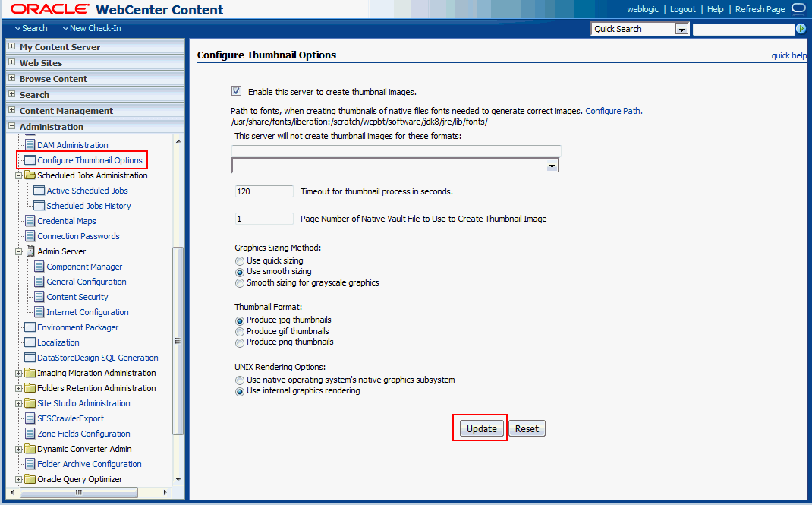Viewport: 812px width, 505px height.
Task: Click the Reset button
Action: point(527,428)
